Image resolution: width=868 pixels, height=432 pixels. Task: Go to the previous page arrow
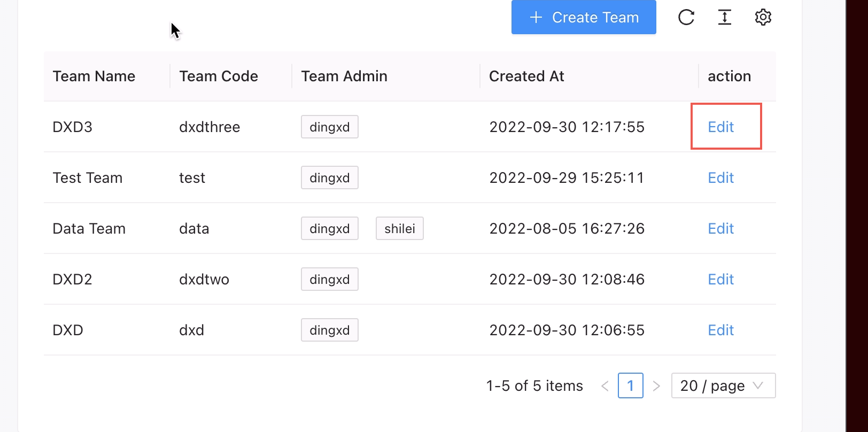(605, 386)
